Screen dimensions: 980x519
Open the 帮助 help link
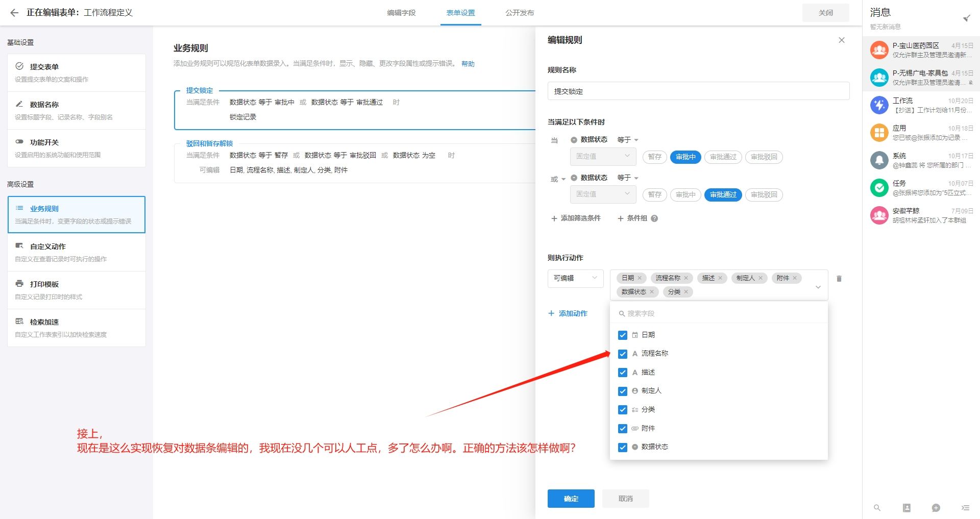pyautogui.click(x=469, y=64)
